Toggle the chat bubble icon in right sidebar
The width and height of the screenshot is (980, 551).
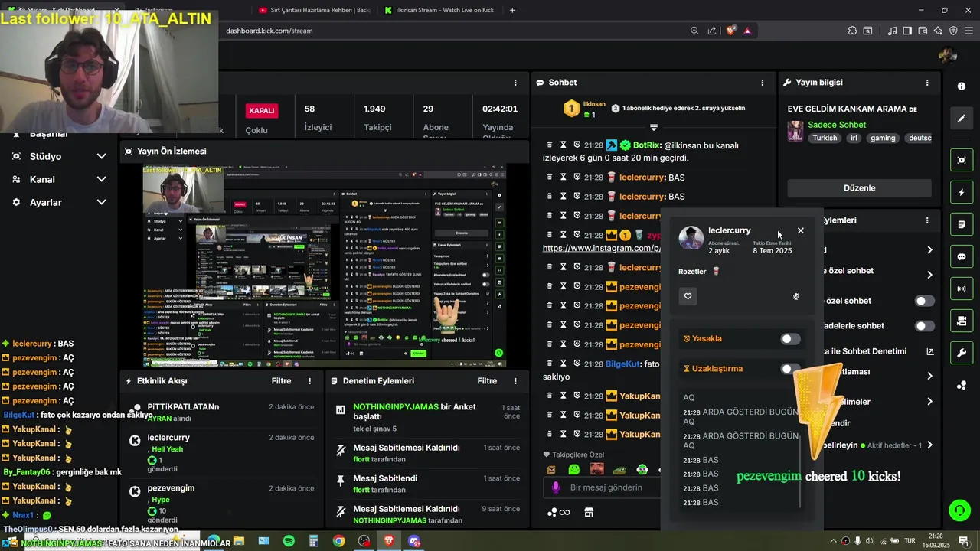(962, 256)
